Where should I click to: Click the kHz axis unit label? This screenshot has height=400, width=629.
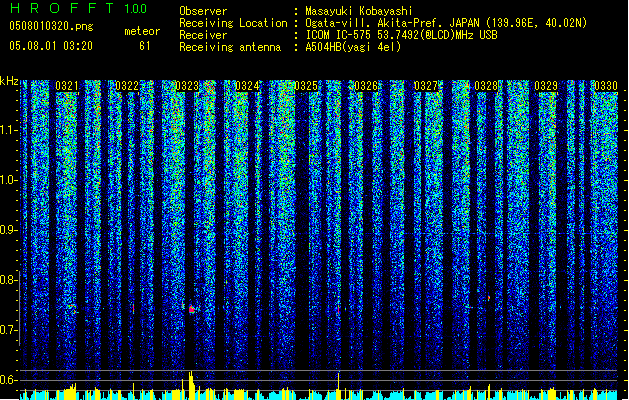click(x=9, y=81)
